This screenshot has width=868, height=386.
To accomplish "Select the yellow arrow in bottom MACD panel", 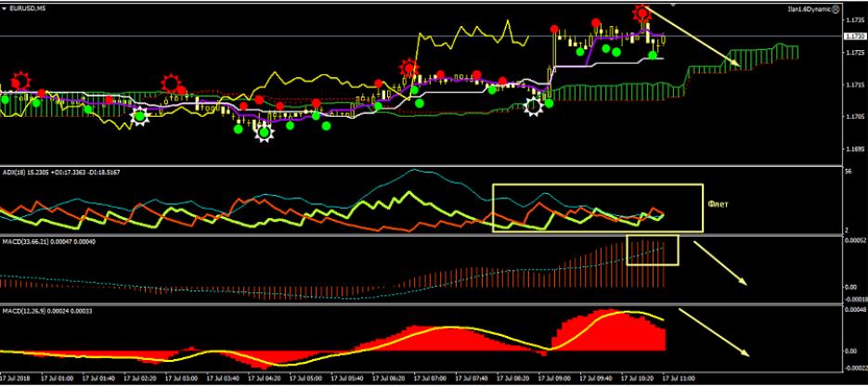I will pos(713,331).
